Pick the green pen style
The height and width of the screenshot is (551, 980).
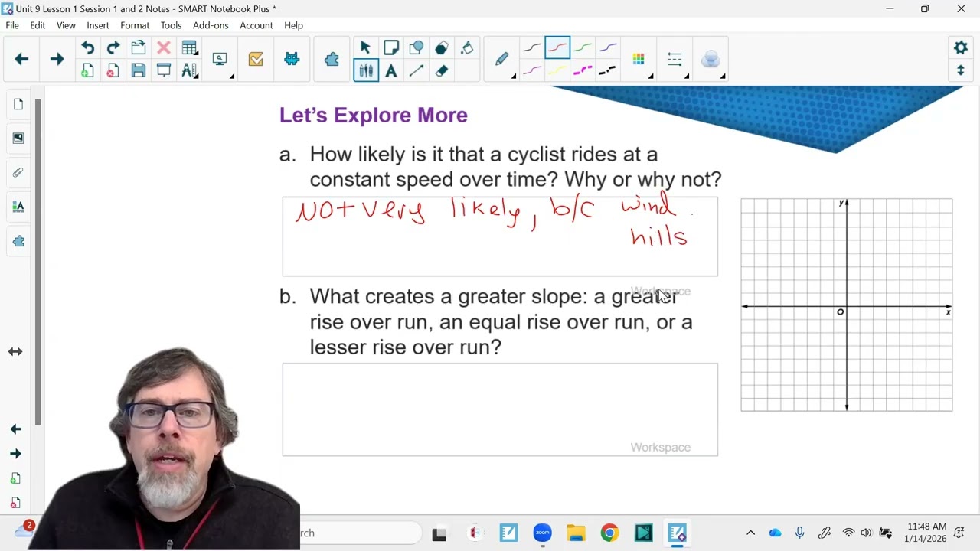[583, 48]
